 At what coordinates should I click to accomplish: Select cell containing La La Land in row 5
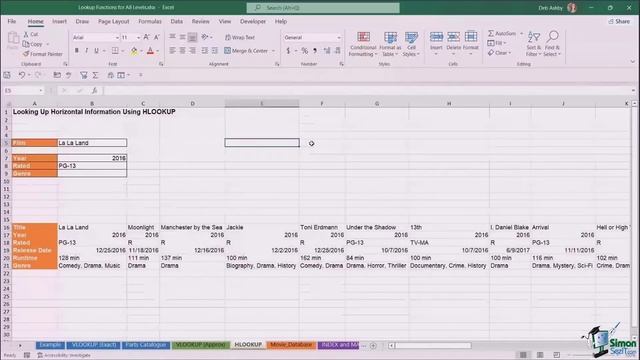(x=92, y=143)
